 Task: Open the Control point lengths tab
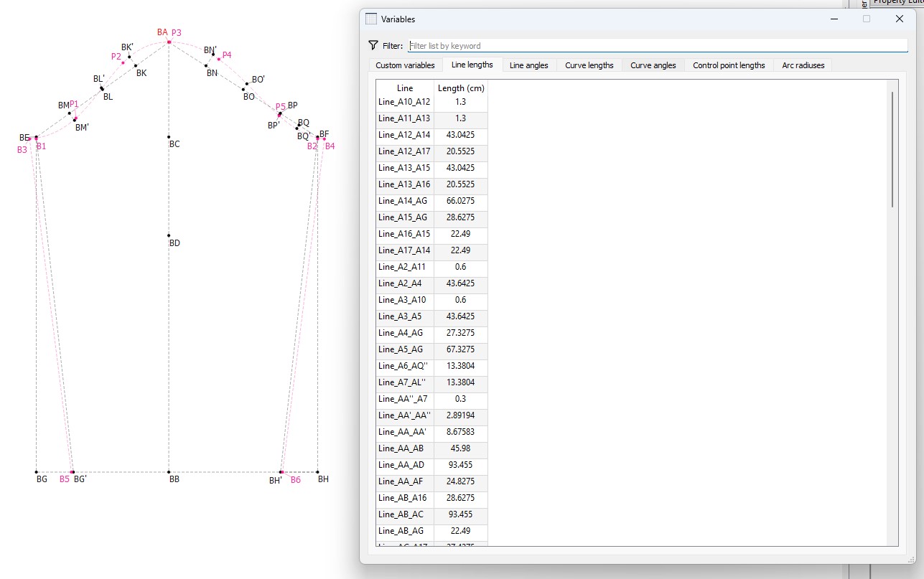(729, 65)
